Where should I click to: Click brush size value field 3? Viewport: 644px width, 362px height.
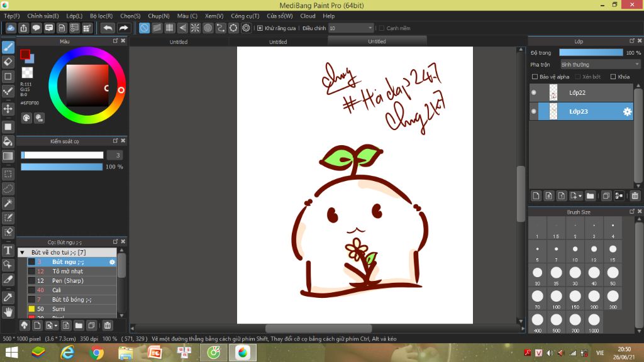[114, 155]
